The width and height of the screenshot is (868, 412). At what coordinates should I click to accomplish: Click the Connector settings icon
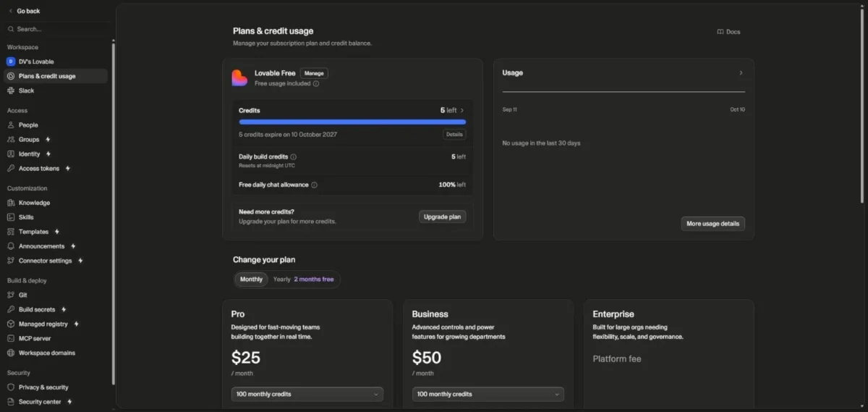tap(11, 261)
